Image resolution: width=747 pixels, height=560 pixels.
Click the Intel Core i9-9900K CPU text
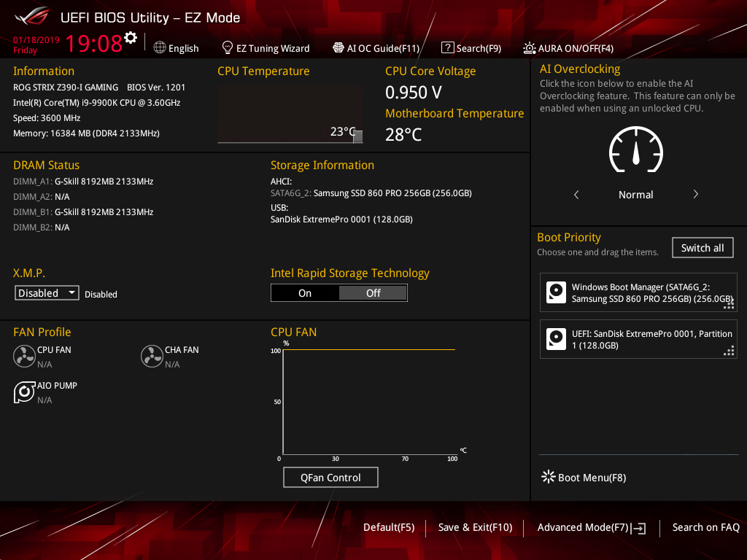(97, 102)
